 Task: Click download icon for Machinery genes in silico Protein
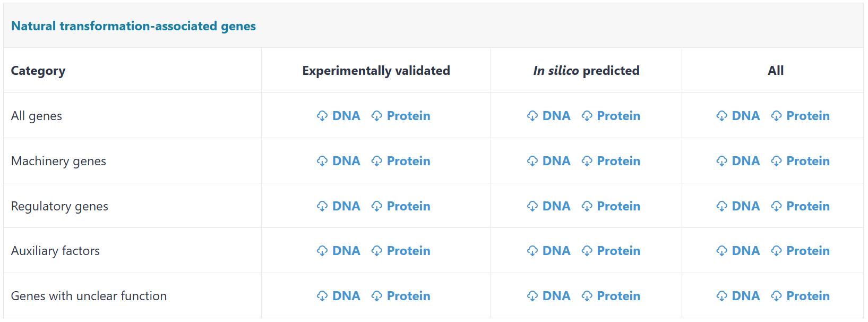click(587, 161)
